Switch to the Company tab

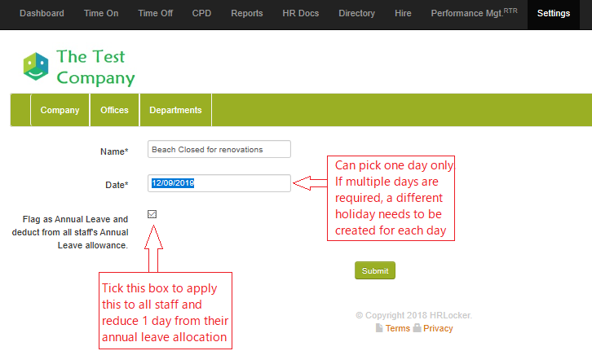tap(60, 111)
